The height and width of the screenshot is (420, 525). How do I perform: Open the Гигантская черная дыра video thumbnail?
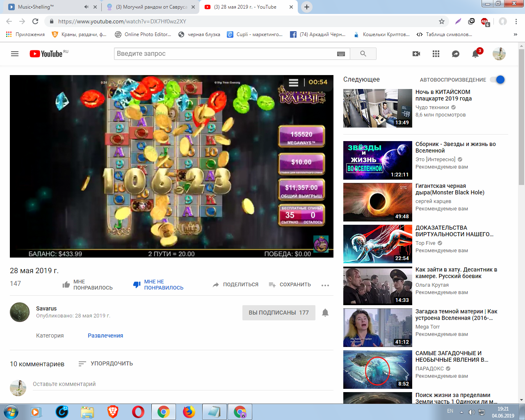pos(378,202)
